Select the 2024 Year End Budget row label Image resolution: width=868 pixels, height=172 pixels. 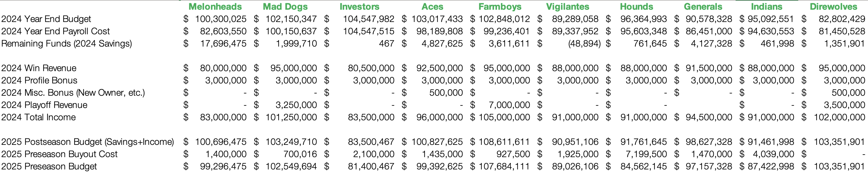click(x=46, y=19)
